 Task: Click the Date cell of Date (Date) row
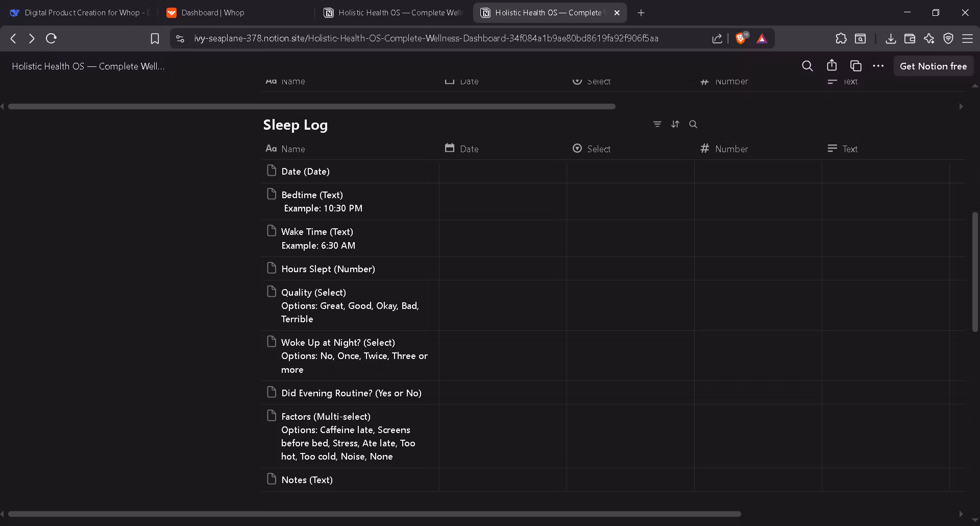click(503, 172)
